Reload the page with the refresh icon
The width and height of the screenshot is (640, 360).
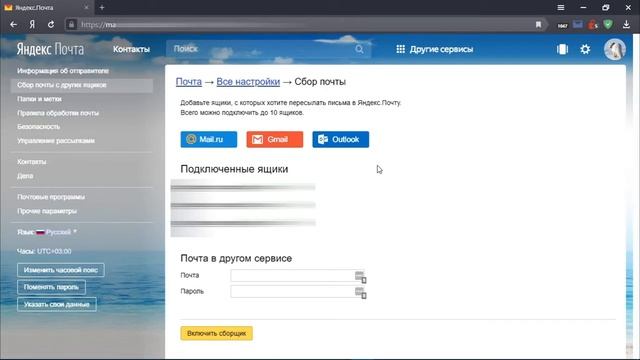(51, 24)
